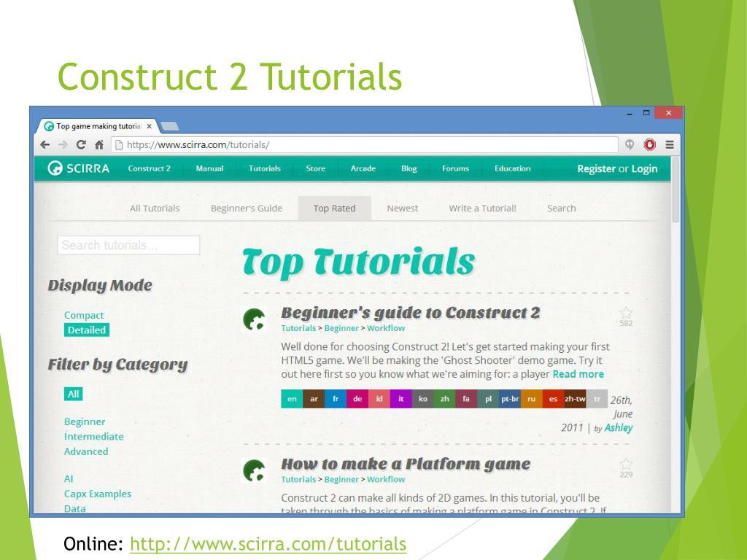This screenshot has height=560, width=747.
Task: Pick the 'ko' language tag
Action: tap(423, 399)
